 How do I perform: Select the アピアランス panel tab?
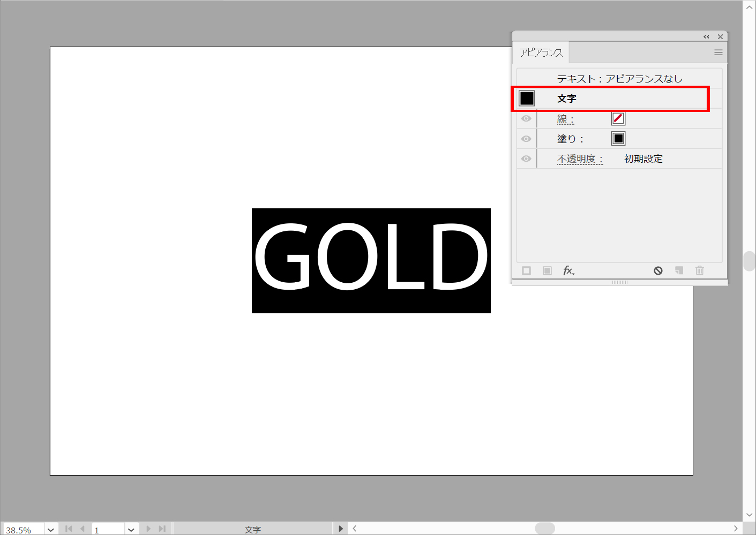tap(541, 52)
